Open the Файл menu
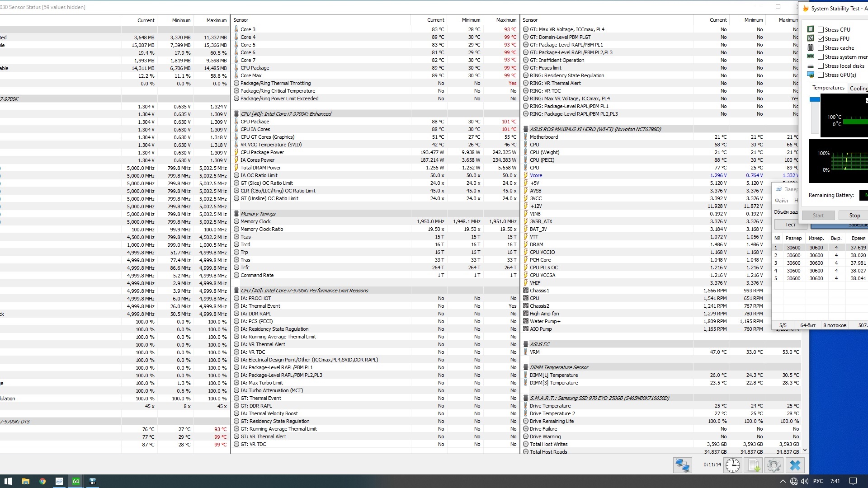Screen dimensions: 868x488 (781, 200)
